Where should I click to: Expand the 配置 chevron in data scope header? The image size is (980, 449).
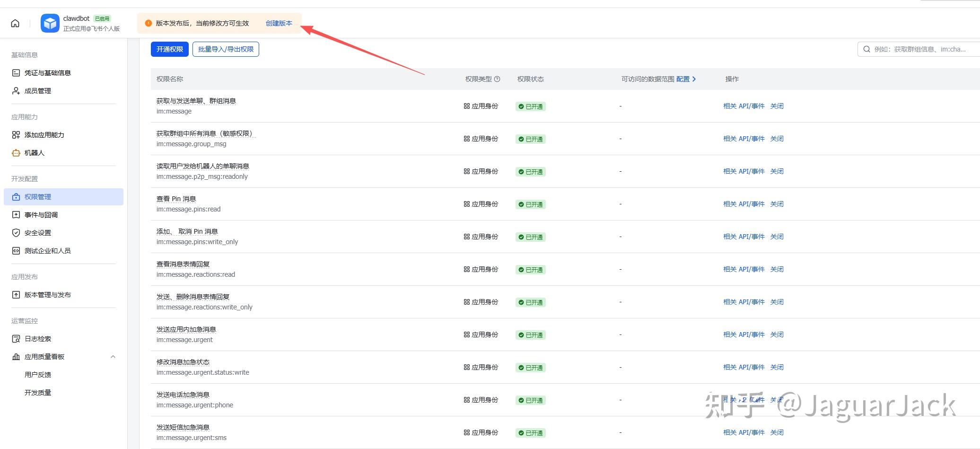694,79
